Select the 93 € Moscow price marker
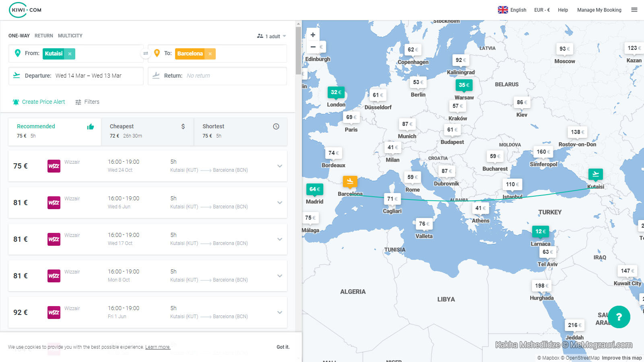The width and height of the screenshot is (644, 362). click(565, 49)
